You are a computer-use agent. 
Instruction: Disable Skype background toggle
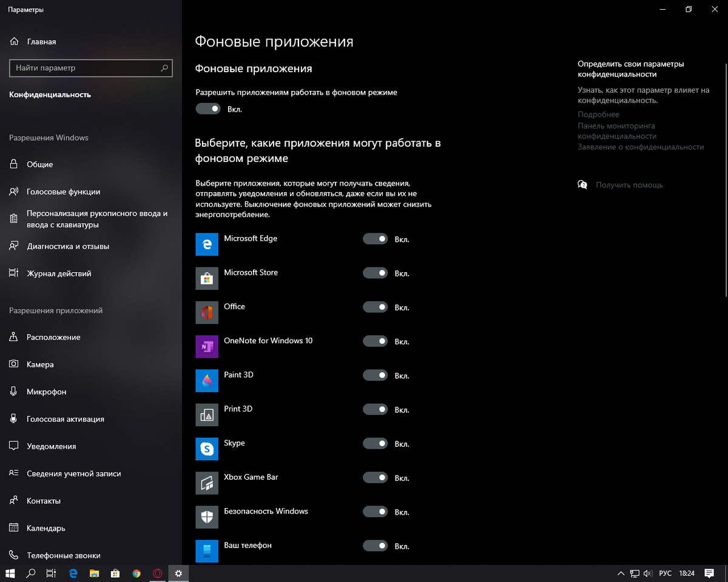click(375, 443)
